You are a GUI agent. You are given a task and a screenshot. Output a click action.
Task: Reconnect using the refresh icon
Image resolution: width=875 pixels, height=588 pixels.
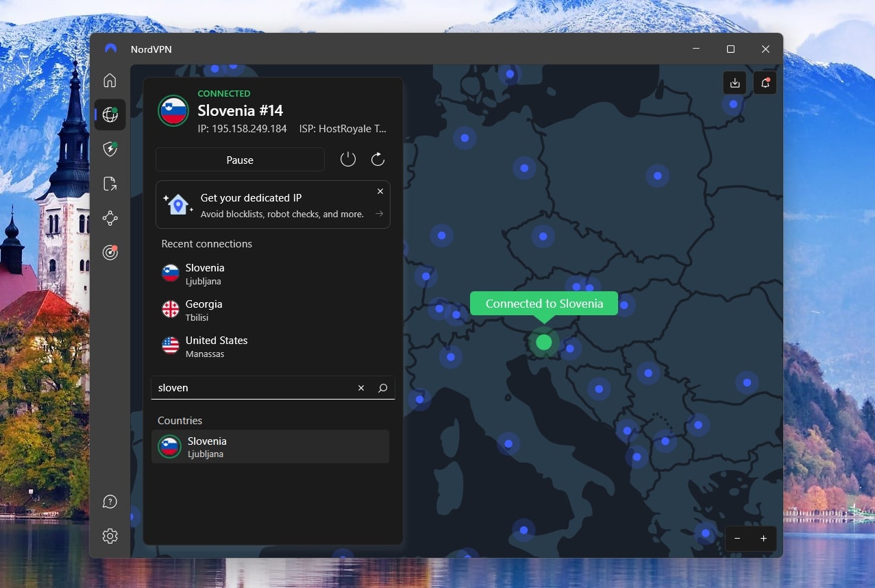point(378,158)
